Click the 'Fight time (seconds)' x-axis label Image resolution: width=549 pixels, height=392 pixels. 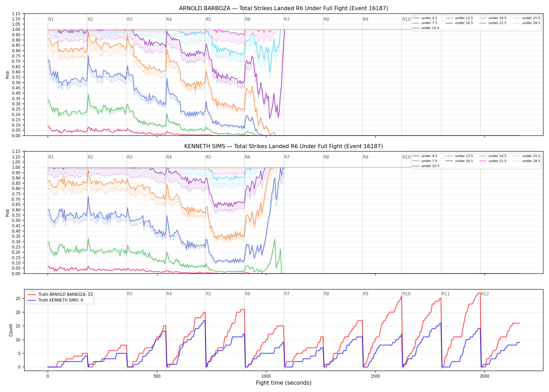click(284, 383)
